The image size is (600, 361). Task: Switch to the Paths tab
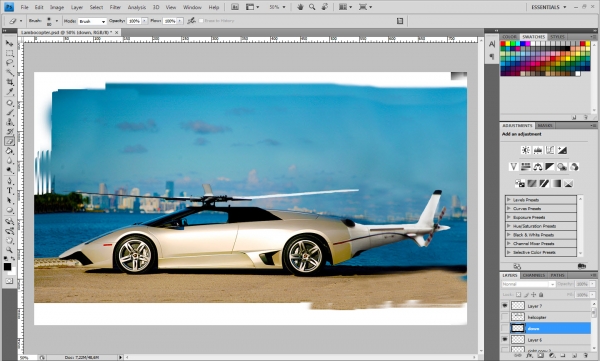[557, 275]
